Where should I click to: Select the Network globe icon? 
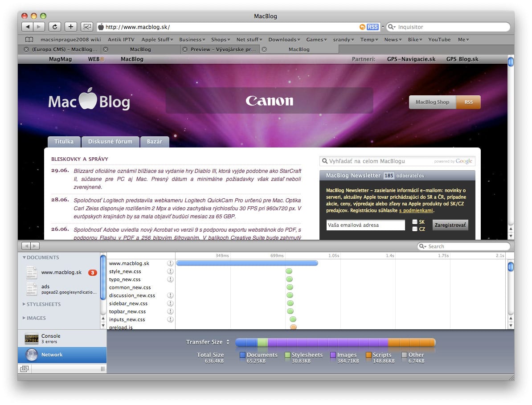point(32,355)
